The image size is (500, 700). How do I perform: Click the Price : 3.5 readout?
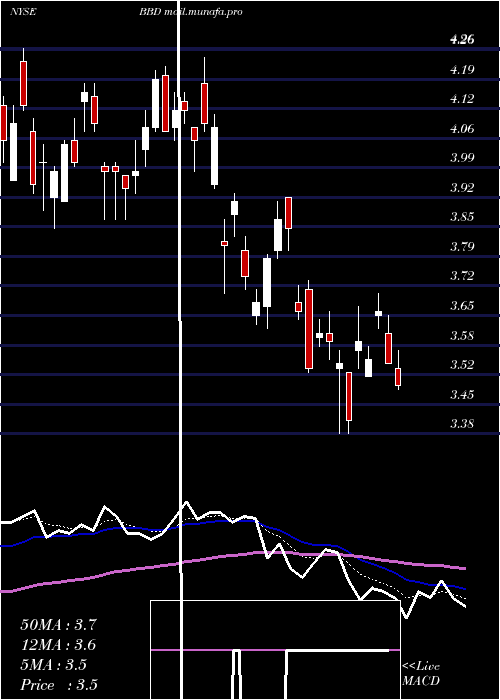[x=59, y=685]
